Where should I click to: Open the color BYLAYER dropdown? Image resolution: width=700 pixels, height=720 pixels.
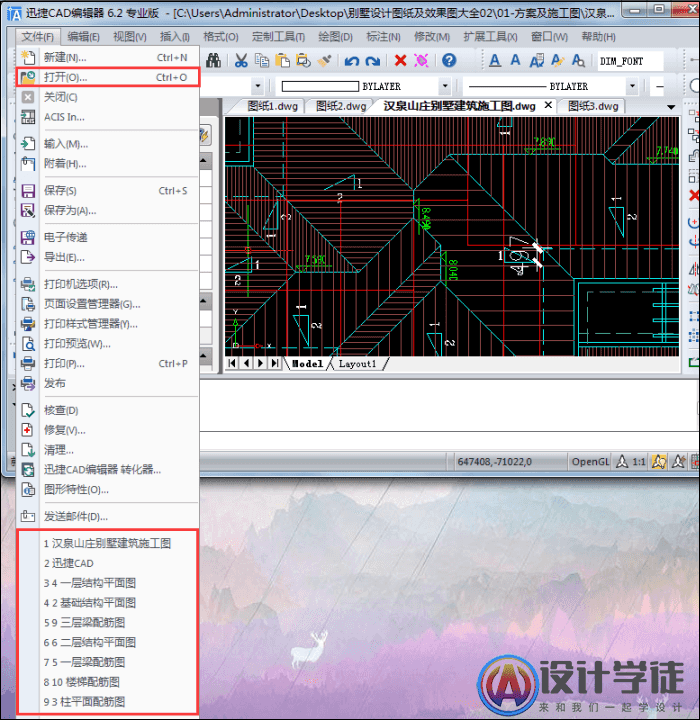point(445,86)
